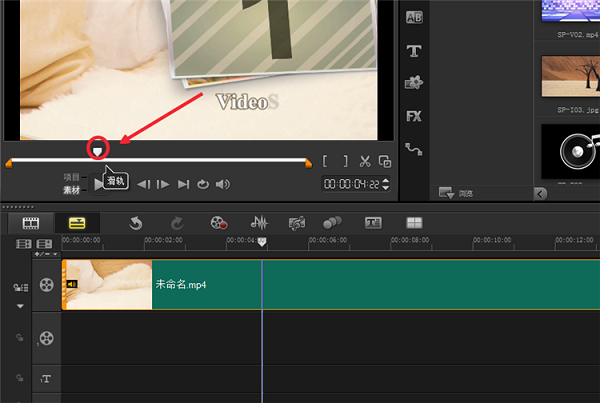The height and width of the screenshot is (403, 600).
Task: Expand the track manager dropdown arrow
Action: pyautogui.click(x=20, y=306)
